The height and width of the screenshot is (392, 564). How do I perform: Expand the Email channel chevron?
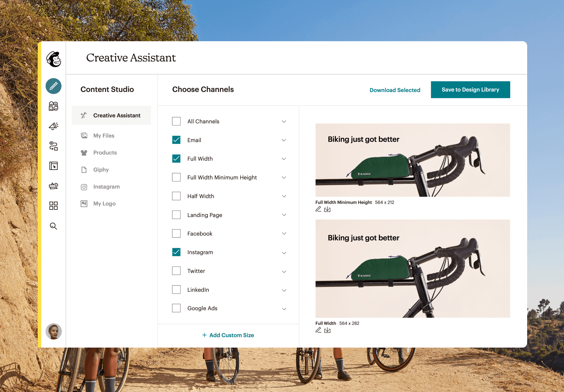click(284, 140)
